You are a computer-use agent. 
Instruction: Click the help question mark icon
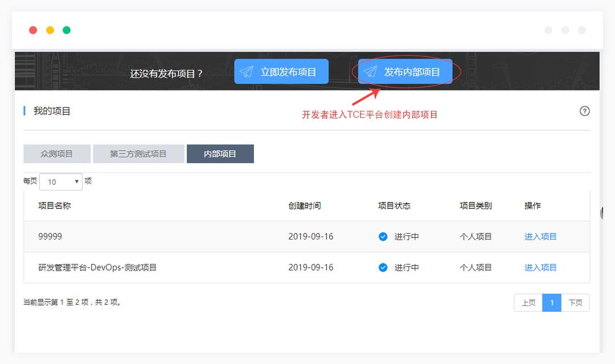584,111
